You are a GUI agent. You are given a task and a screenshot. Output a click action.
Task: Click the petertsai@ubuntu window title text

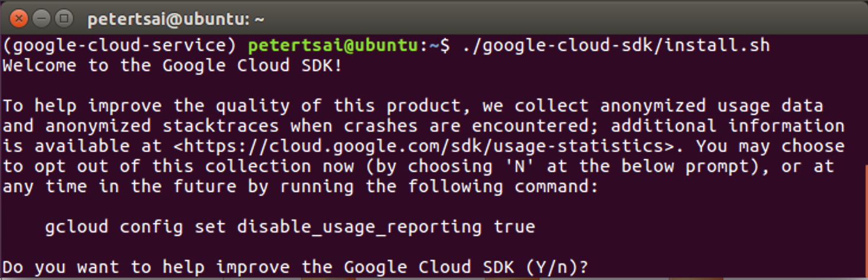175,20
